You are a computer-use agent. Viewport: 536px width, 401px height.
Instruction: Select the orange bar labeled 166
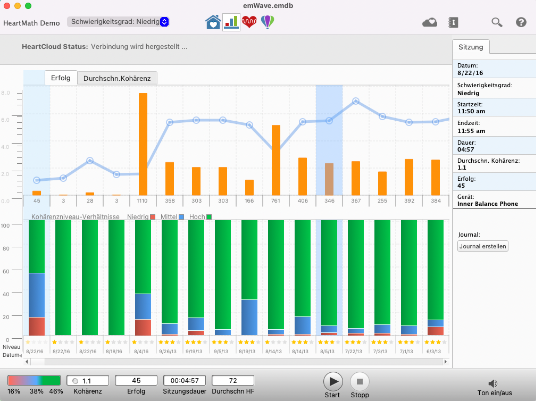[x=249, y=187]
